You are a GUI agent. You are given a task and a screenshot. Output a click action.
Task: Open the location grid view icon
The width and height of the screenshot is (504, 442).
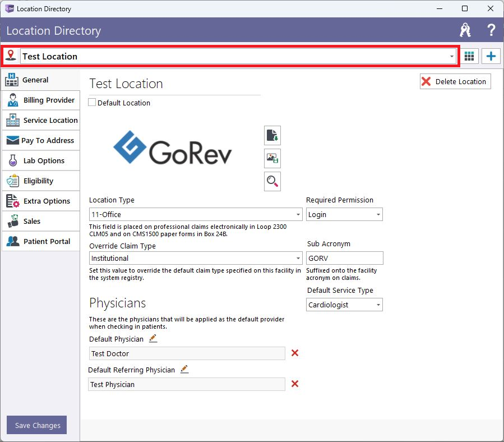coord(469,56)
